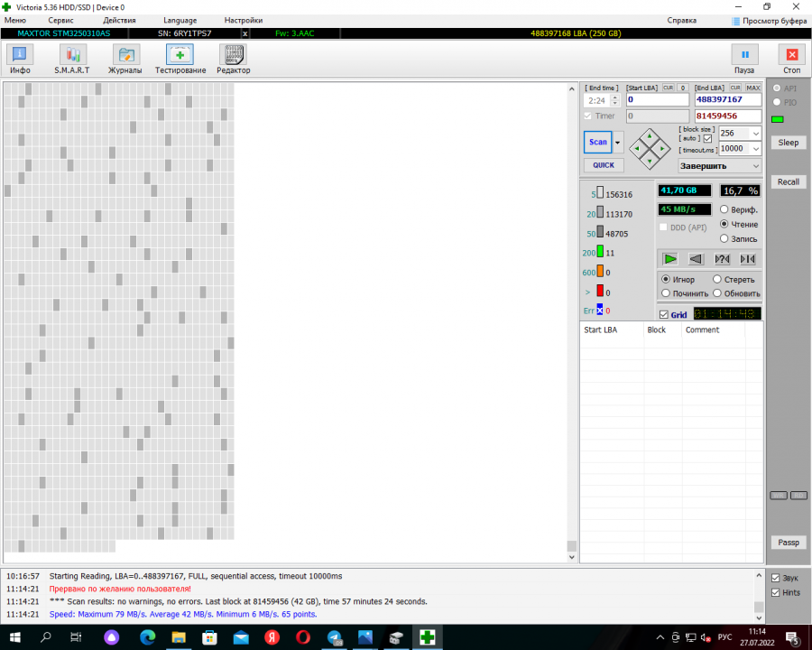Screen dimensions: 812x650
Task: Open the Журналы logs icon
Action: pos(125,56)
